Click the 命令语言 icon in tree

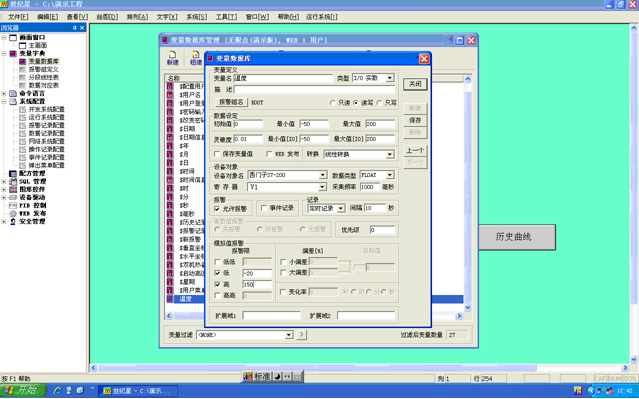(13, 93)
